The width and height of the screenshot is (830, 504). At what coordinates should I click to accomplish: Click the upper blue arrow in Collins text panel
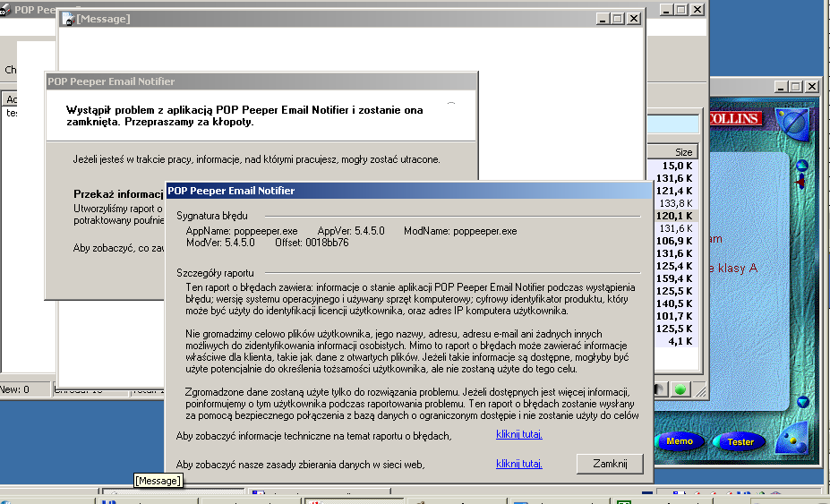pos(802,166)
